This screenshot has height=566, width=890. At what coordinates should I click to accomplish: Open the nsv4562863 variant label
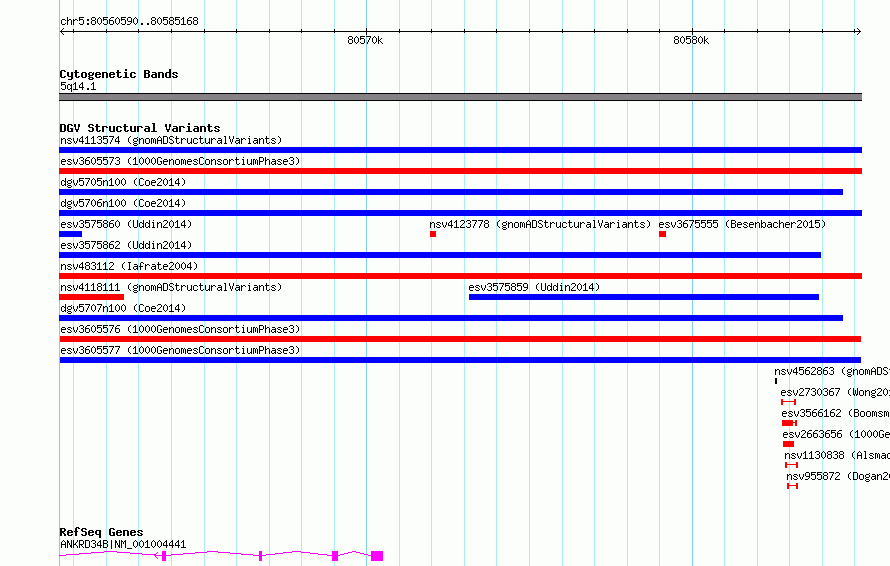(x=832, y=371)
